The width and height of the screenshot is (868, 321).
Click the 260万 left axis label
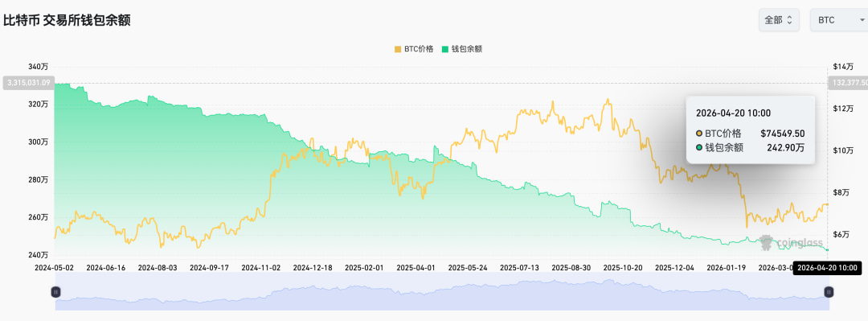click(x=39, y=217)
